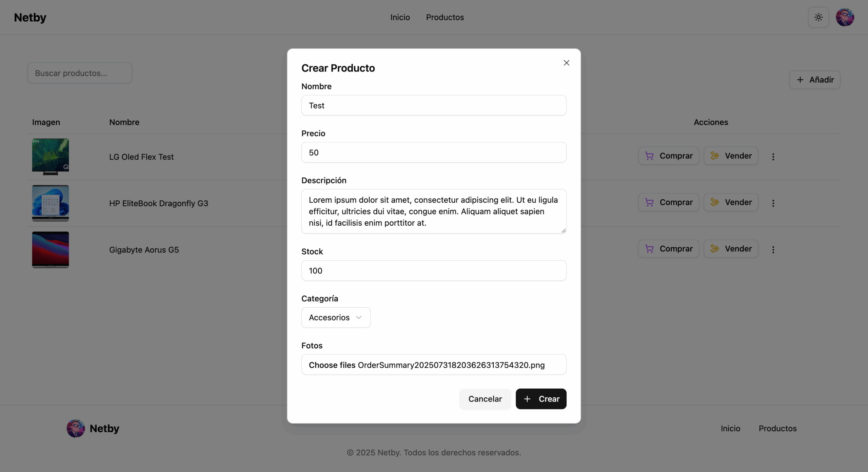
Task: Click the Netby avatar logo in the footer
Action: pos(76,428)
